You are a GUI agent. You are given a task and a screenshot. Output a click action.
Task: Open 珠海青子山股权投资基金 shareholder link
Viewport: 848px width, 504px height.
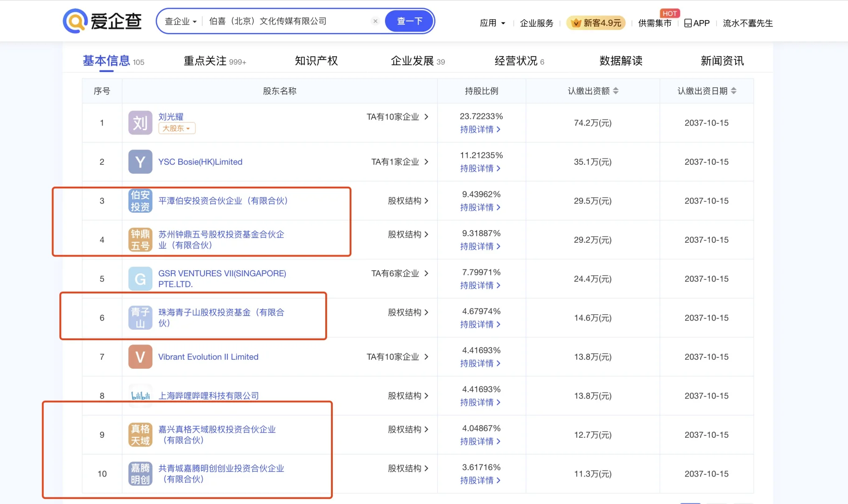(221, 318)
